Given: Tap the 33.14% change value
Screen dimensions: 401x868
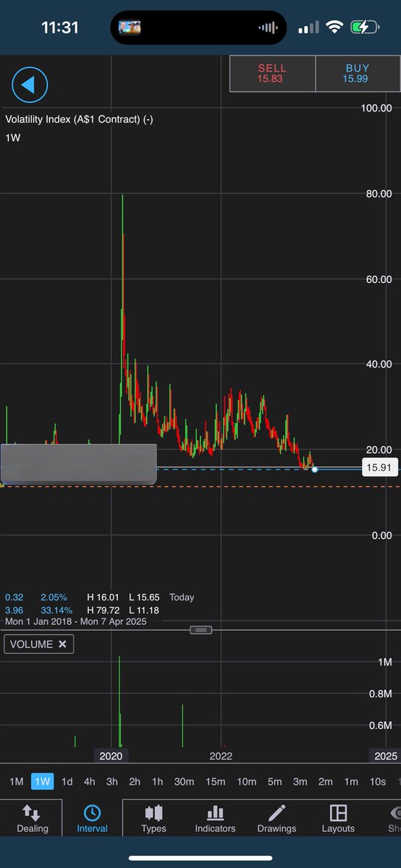Looking at the screenshot, I should pyautogui.click(x=55, y=610).
